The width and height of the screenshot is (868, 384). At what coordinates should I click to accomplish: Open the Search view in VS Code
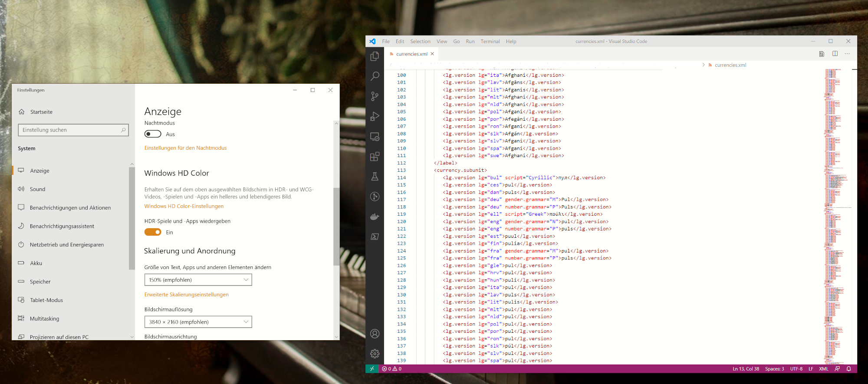tap(375, 76)
